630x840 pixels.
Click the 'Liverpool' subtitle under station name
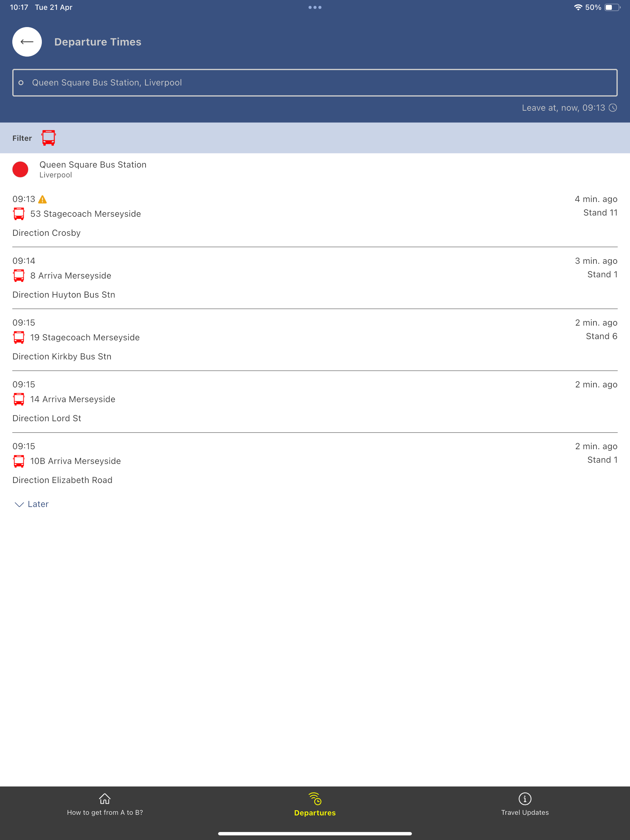[55, 175]
